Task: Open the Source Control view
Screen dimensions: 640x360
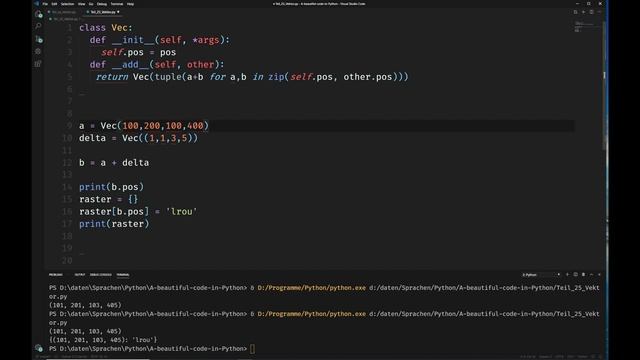Action: [x=38, y=39]
